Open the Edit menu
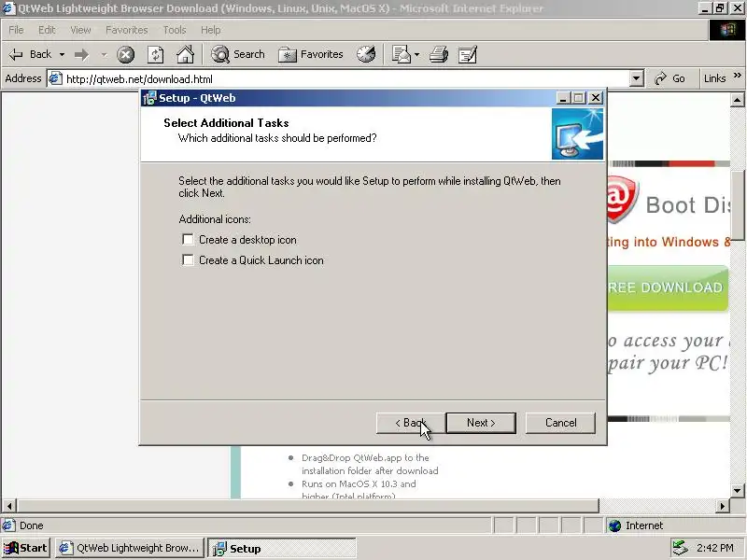747x560 pixels. [47, 30]
